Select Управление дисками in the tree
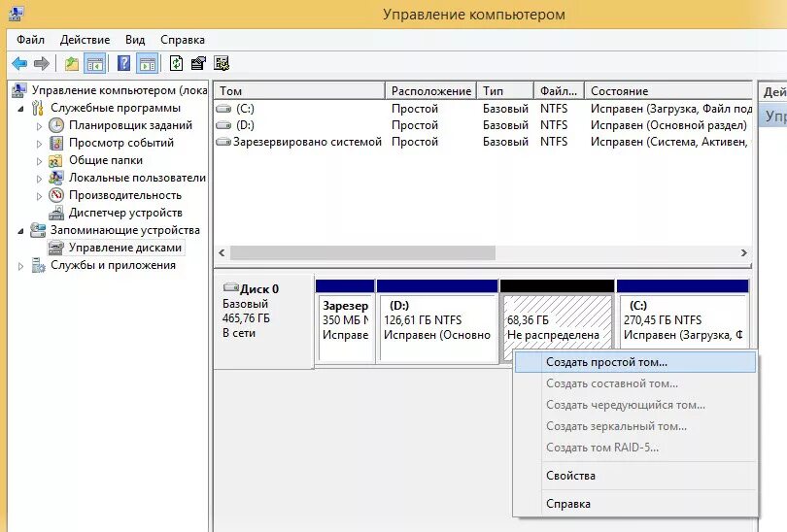Viewport: 787px width, 532px height. [x=125, y=248]
